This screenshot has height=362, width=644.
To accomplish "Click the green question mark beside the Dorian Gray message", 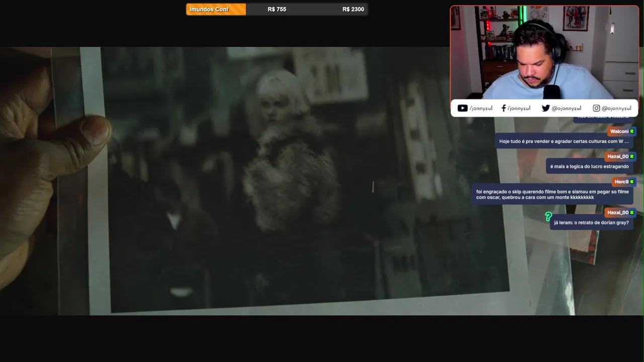I will (548, 217).
